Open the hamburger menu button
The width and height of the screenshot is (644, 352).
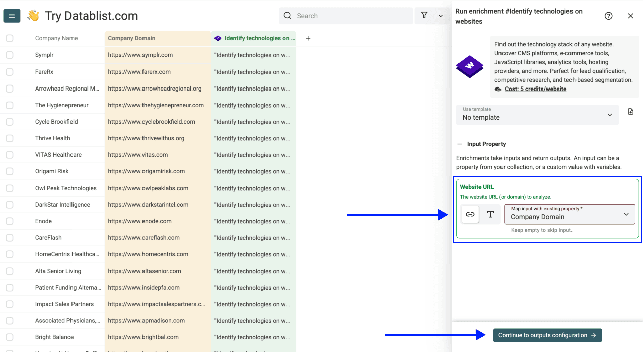(12, 16)
